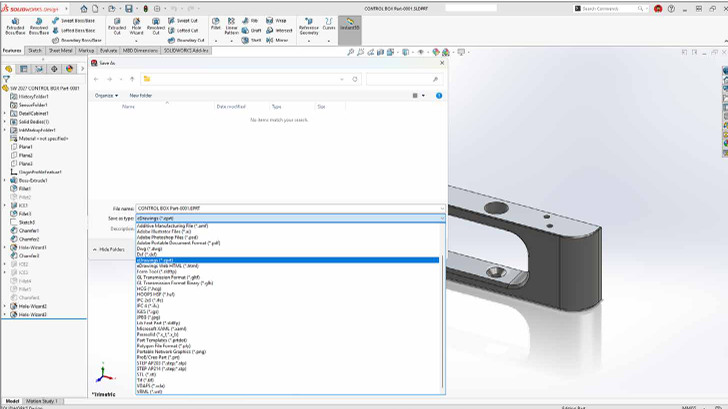Open the File name dropdown arrow
This screenshot has height=409, width=728.
point(442,208)
